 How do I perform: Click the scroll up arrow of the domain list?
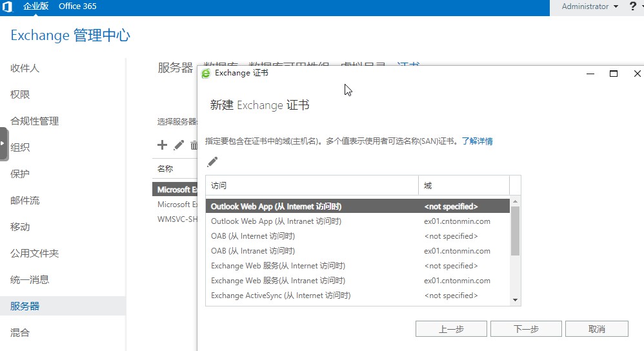pos(515,202)
